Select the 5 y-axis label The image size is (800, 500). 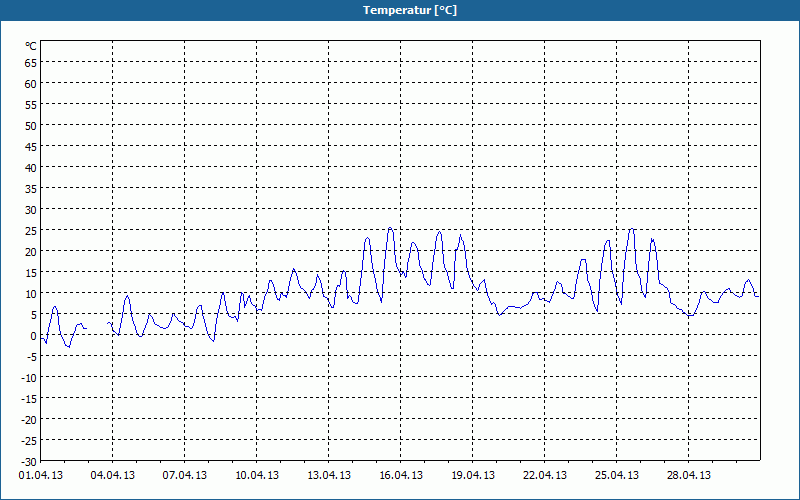pyautogui.click(x=34, y=315)
